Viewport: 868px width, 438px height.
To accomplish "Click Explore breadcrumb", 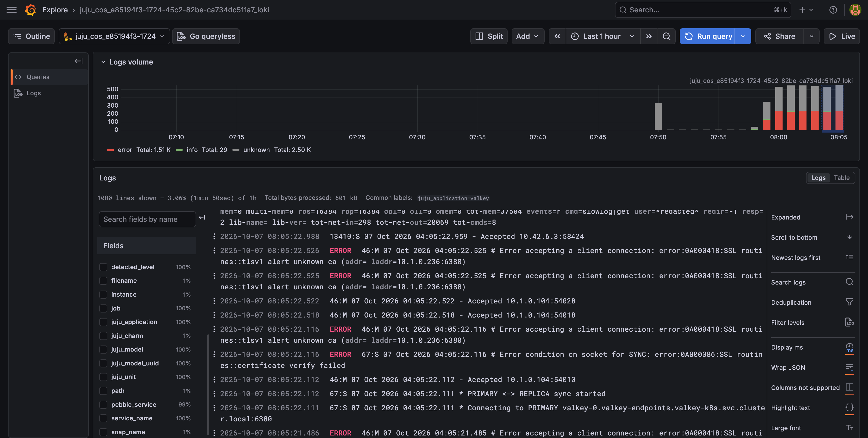I will tap(55, 10).
